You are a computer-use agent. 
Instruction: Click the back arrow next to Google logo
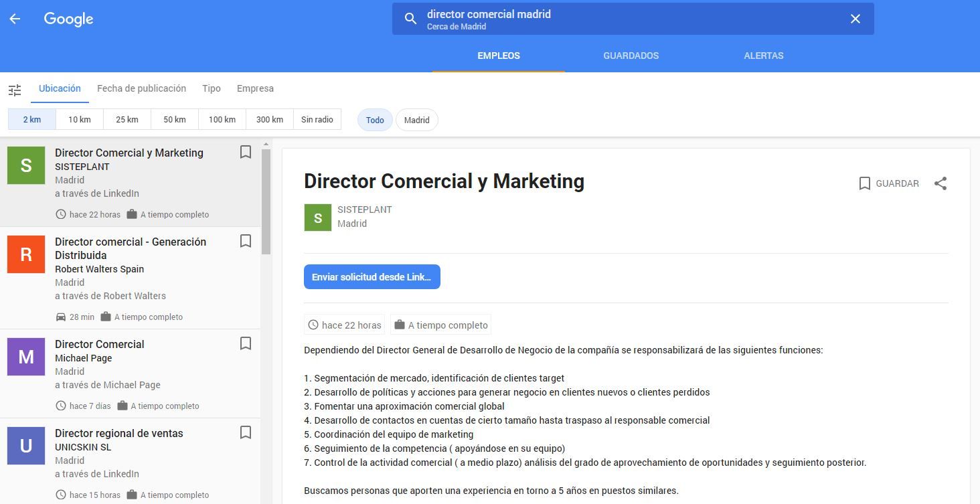pos(15,19)
